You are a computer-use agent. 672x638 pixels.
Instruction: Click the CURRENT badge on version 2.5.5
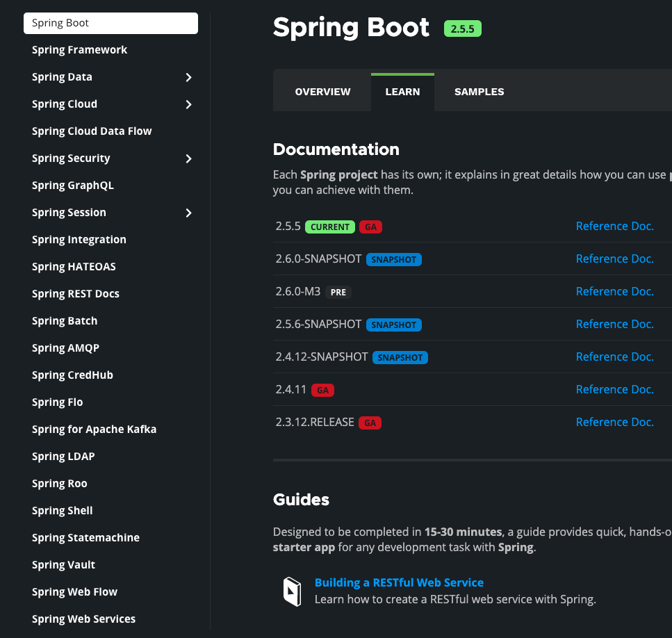point(330,227)
